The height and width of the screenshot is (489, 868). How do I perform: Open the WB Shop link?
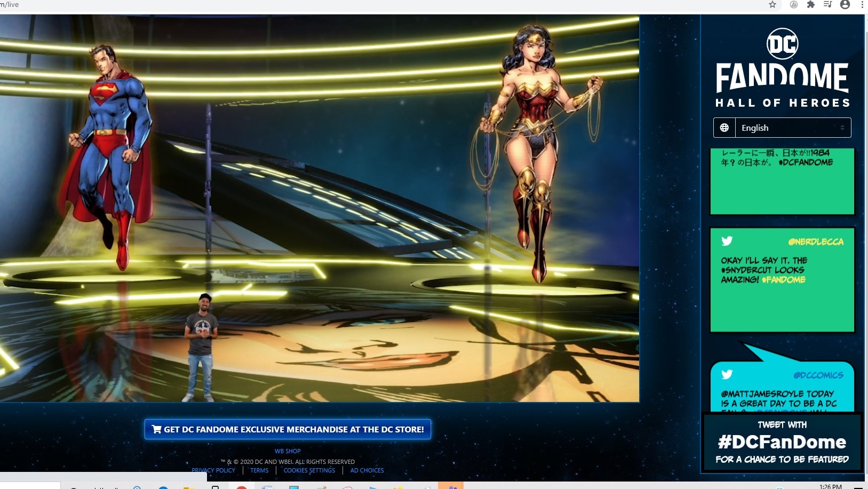288,451
